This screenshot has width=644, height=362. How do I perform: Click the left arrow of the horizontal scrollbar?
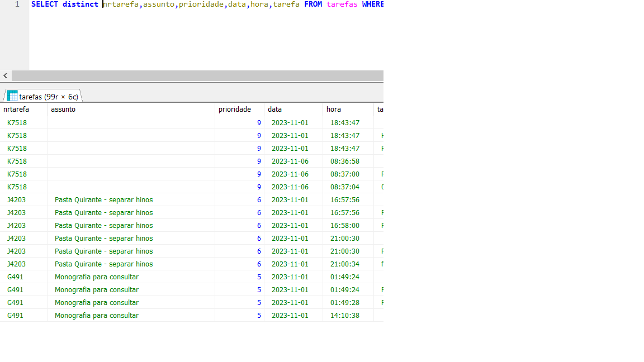tap(5, 75)
